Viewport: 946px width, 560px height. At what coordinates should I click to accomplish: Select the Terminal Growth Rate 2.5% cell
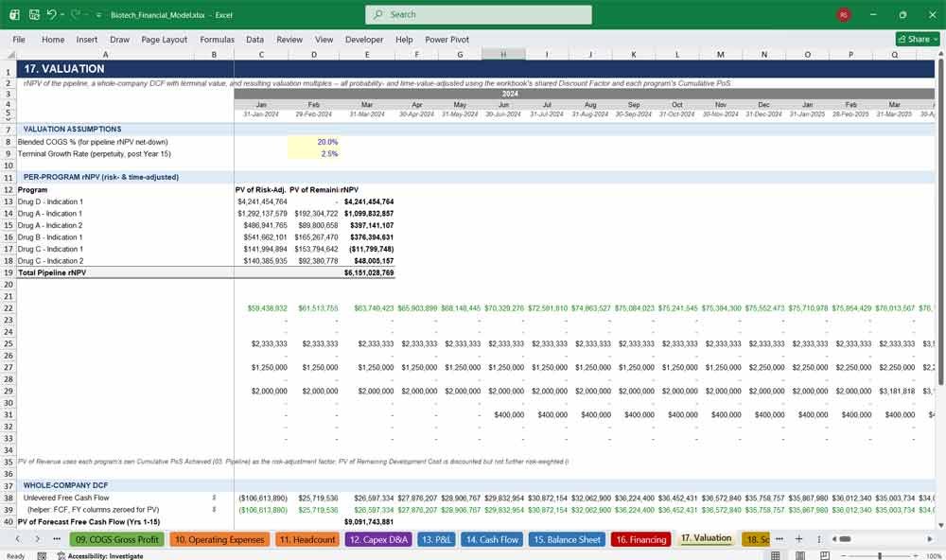pyautogui.click(x=314, y=154)
